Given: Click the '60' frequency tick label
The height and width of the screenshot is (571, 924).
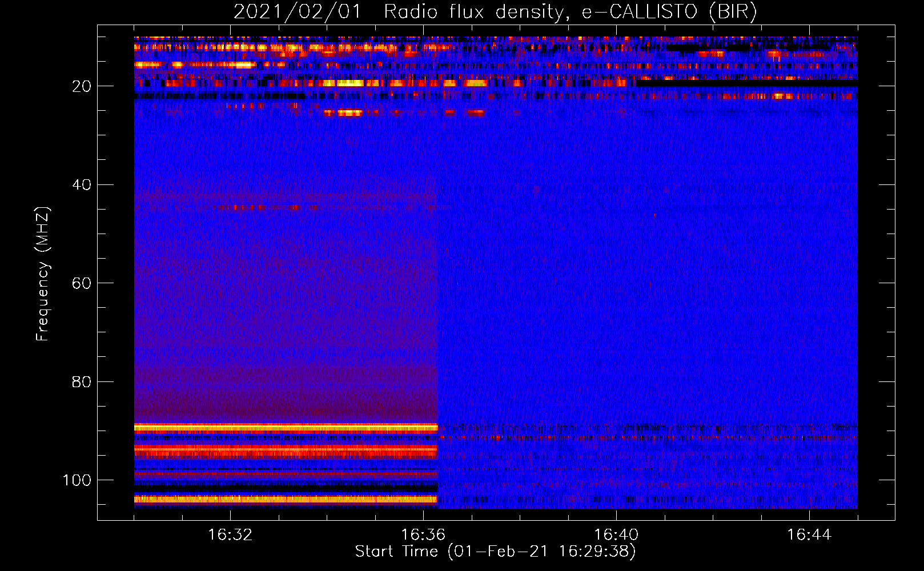Looking at the screenshot, I should [82, 283].
